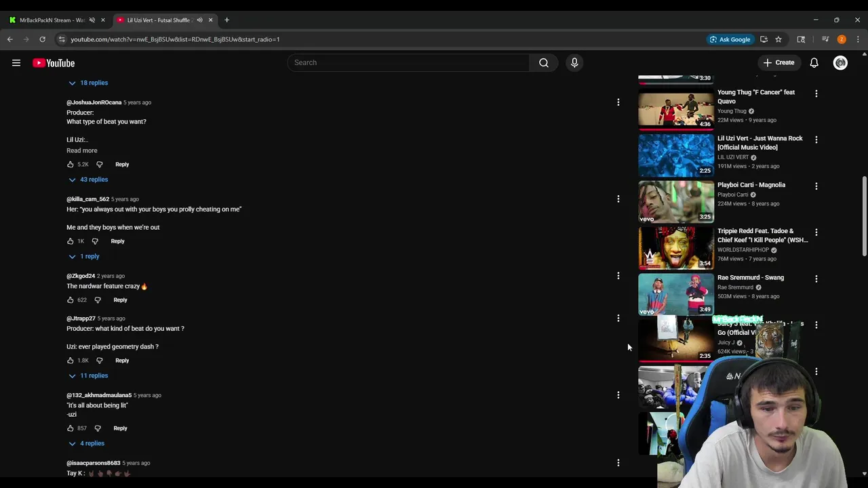This screenshot has width=868, height=488.
Task: Go to the YouTube home logo
Action: [54, 63]
